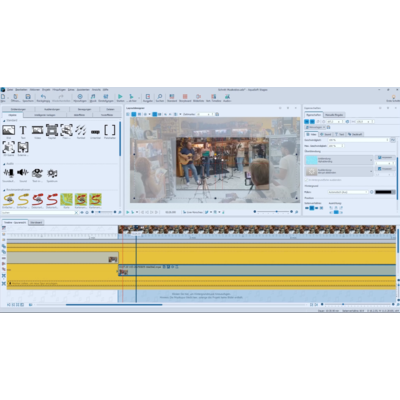The image size is (400, 400).
Task: Open the Manuelle Eingabe tab
Action: pyautogui.click(x=334, y=115)
